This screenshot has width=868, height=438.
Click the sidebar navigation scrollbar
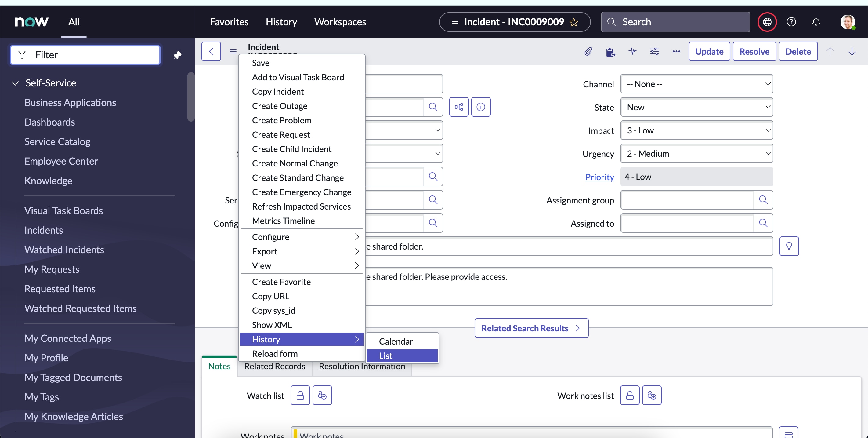191,97
